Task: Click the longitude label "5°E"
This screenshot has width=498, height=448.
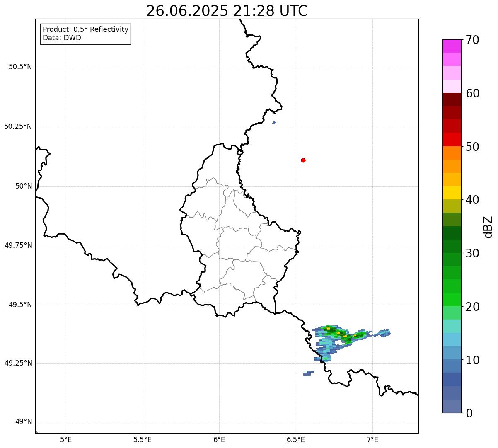Action: pos(66,439)
